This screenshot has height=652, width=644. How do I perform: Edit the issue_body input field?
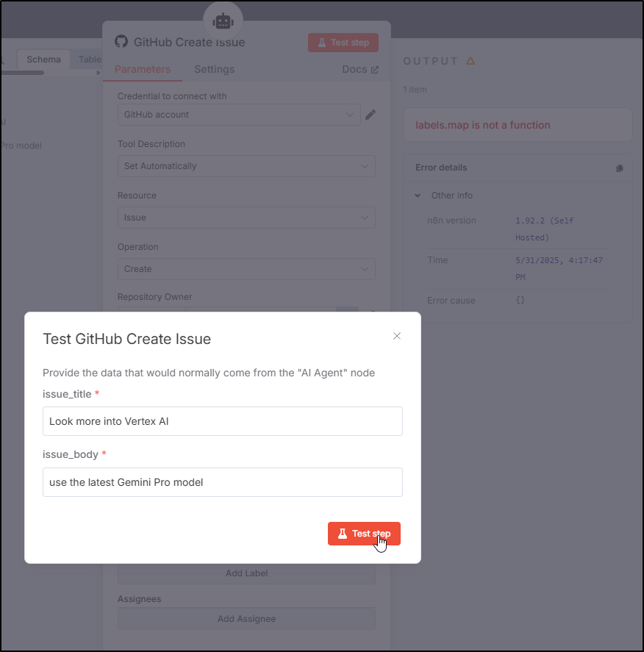223,482
